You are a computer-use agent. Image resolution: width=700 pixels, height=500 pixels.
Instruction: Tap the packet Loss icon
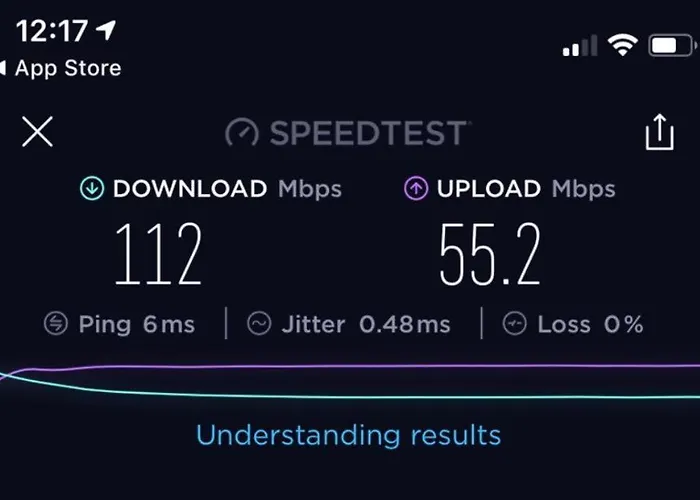514,323
